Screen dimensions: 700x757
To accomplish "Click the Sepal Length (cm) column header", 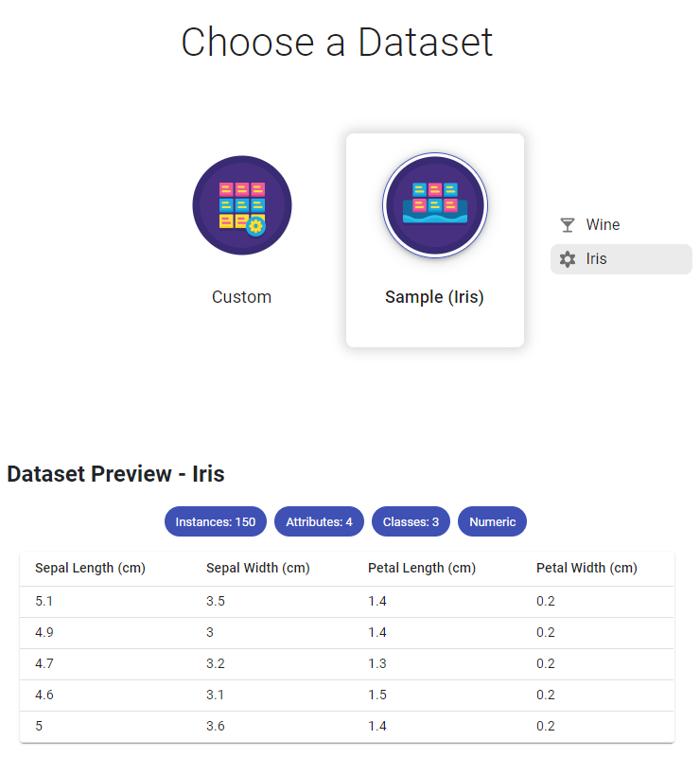I will pyautogui.click(x=88, y=568).
